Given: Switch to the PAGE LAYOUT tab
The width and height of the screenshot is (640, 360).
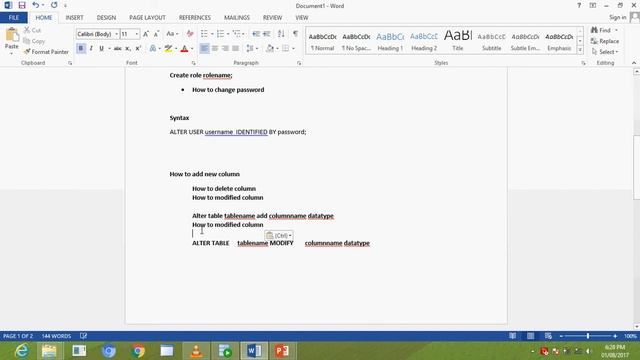Looking at the screenshot, I should click(147, 18).
